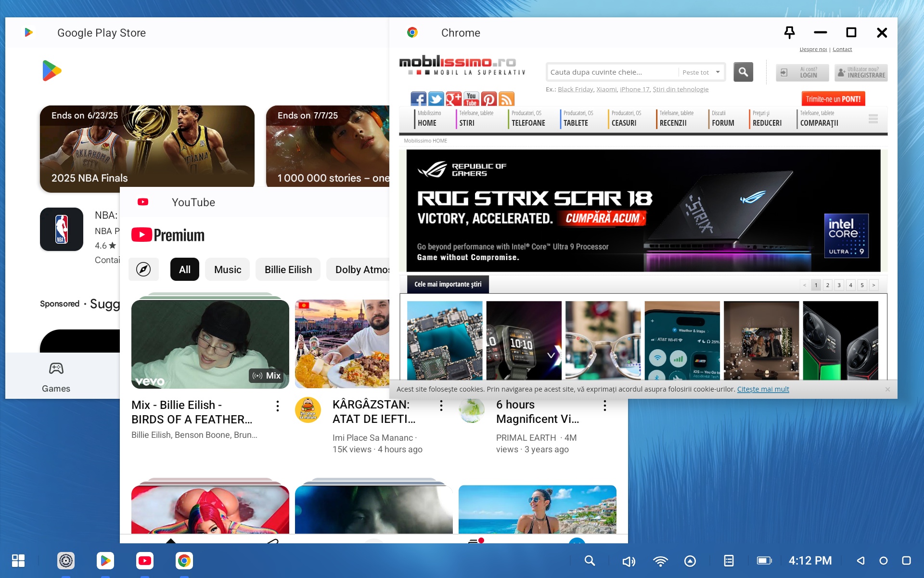Screen dimensions: 924x578
Task: Click the volume icon in system tray
Action: click(629, 561)
